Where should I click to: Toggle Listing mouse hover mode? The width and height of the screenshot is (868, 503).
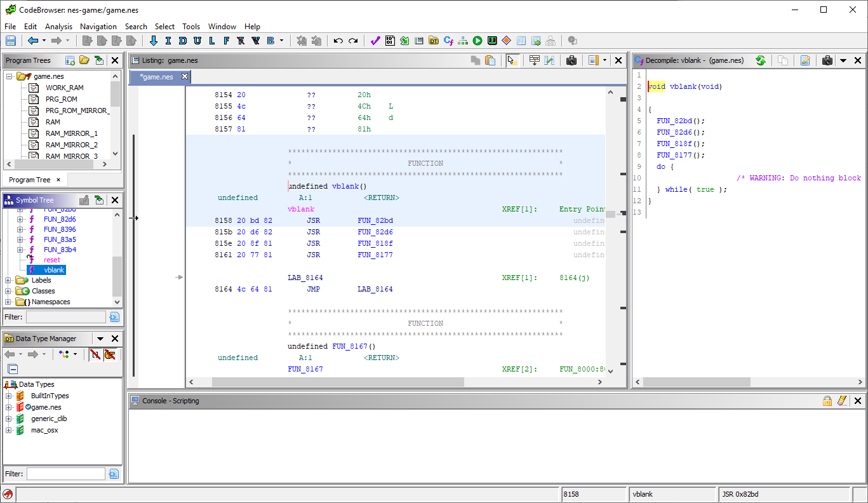tap(511, 60)
